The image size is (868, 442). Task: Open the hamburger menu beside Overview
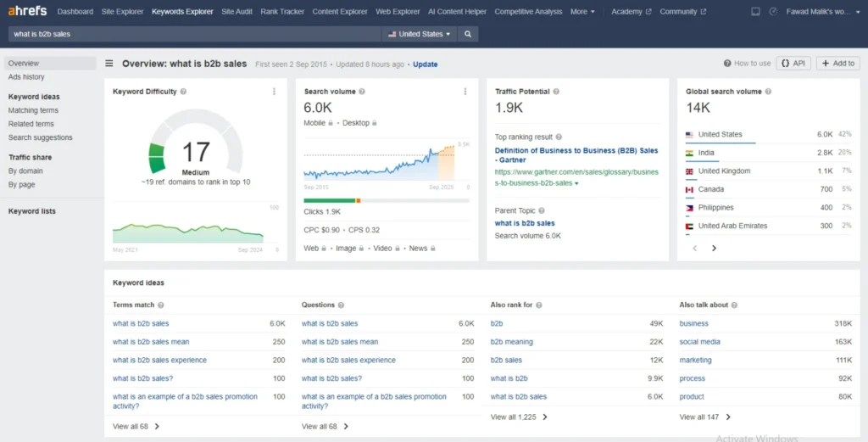tap(109, 64)
